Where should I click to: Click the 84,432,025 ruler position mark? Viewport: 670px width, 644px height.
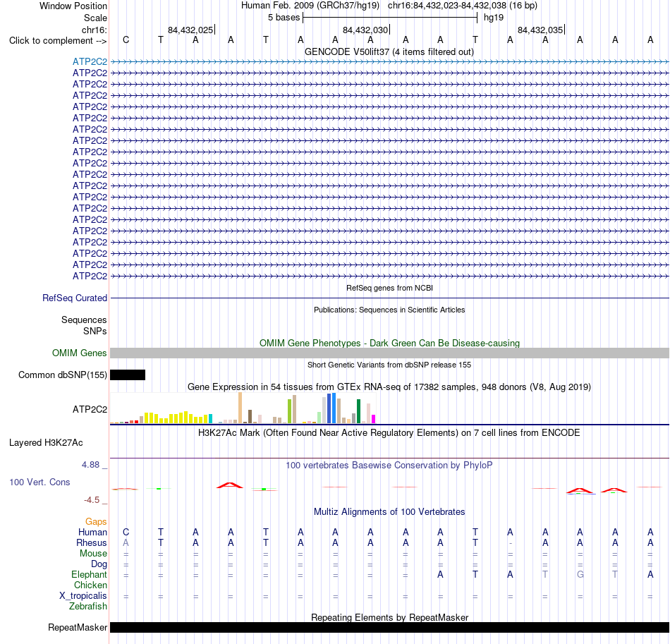tap(190, 30)
